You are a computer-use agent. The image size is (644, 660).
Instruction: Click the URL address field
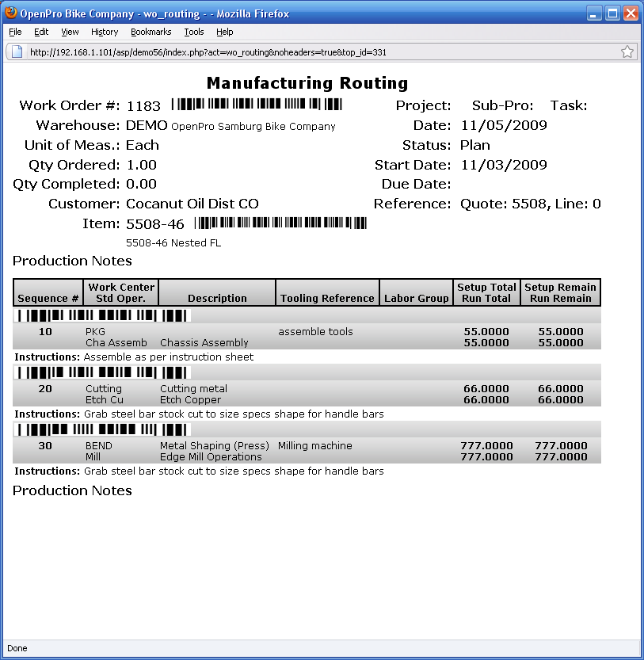pos(317,52)
